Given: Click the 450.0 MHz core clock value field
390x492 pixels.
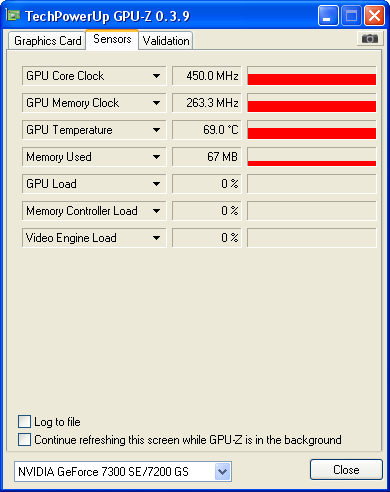Looking at the screenshot, I should point(207,76).
